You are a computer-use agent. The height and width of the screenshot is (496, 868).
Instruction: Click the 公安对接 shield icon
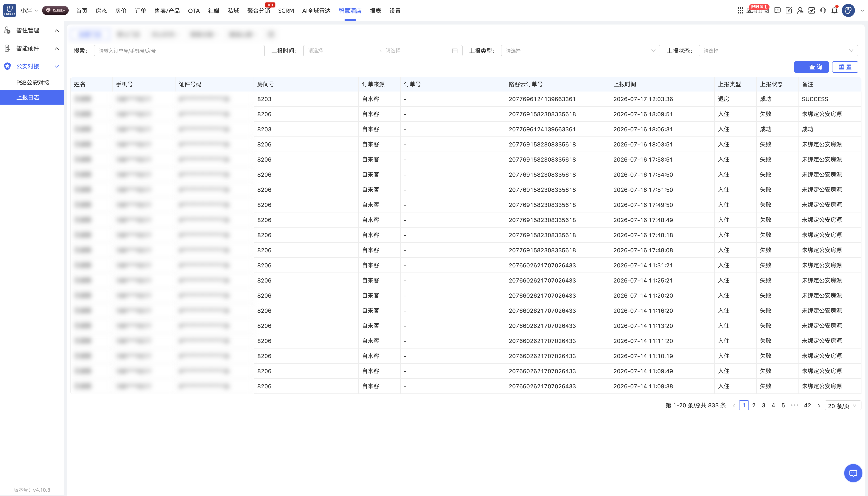(7, 66)
